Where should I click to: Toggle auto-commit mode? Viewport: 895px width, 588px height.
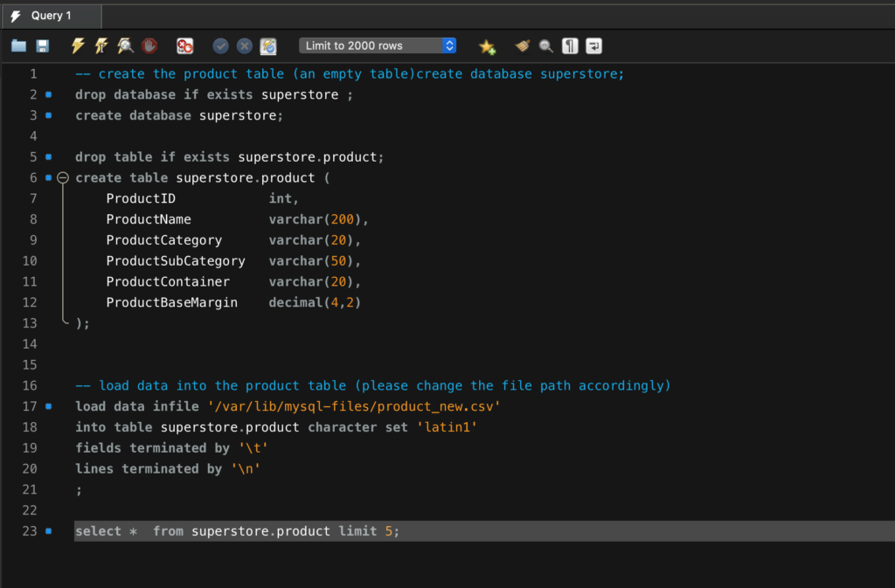click(268, 46)
